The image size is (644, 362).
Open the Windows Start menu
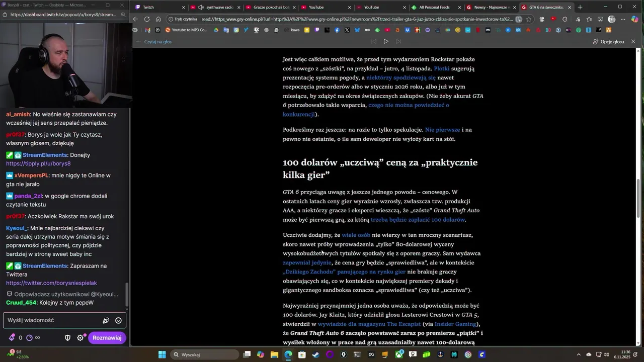[162, 354]
